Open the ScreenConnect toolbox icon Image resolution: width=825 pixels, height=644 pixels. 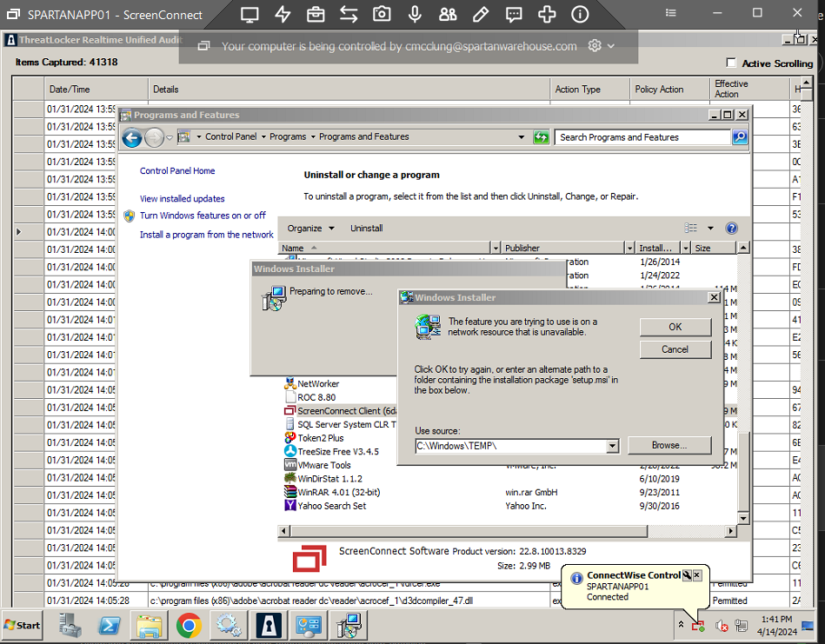(x=316, y=14)
